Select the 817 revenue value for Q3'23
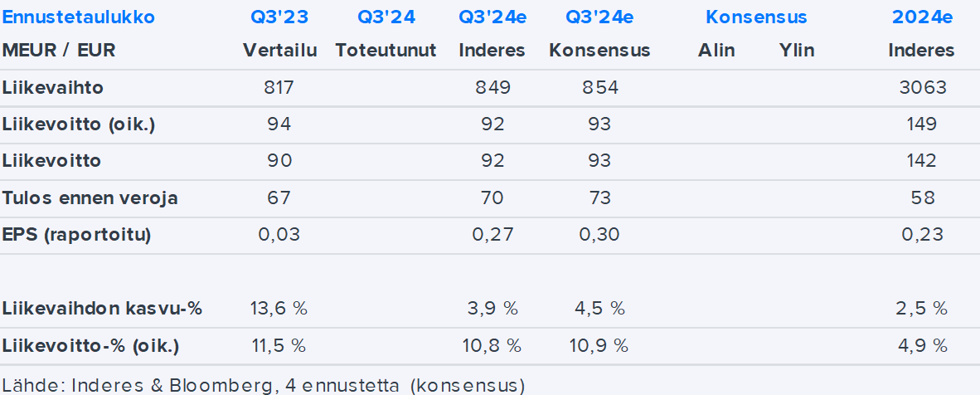 click(x=279, y=87)
